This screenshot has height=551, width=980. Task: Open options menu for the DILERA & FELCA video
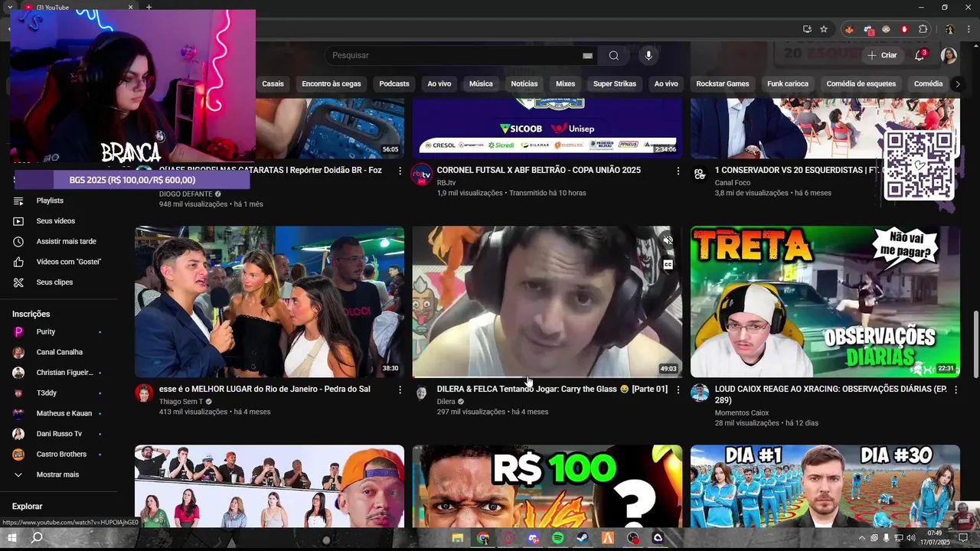pos(678,390)
